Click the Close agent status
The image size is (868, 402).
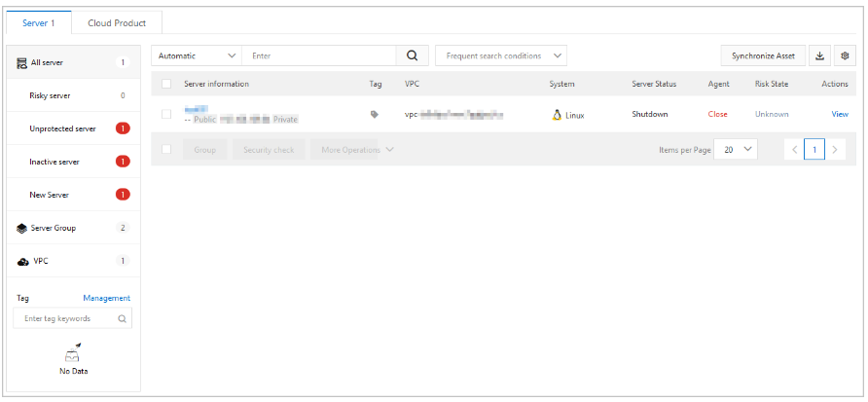717,114
